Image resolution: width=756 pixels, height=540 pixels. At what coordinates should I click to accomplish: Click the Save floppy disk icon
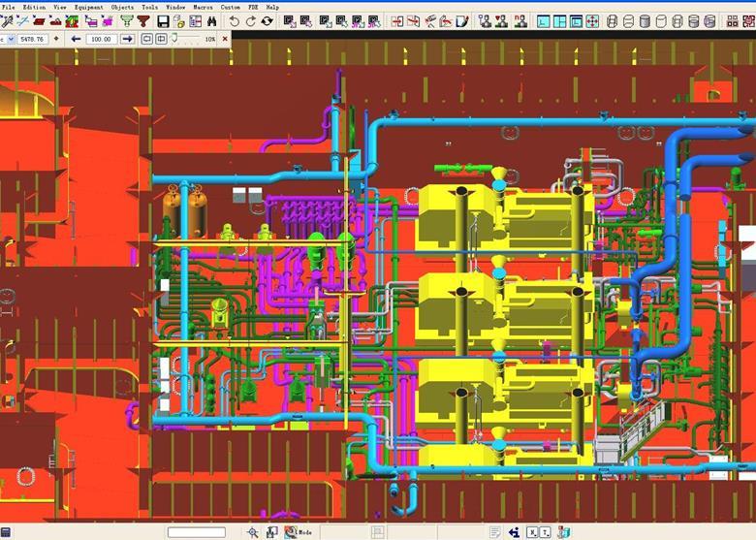coord(163,20)
